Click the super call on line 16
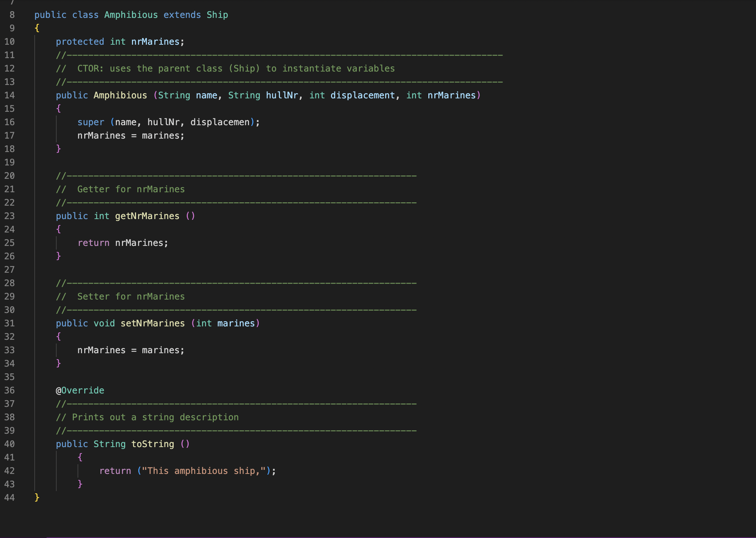756x538 pixels. point(91,122)
